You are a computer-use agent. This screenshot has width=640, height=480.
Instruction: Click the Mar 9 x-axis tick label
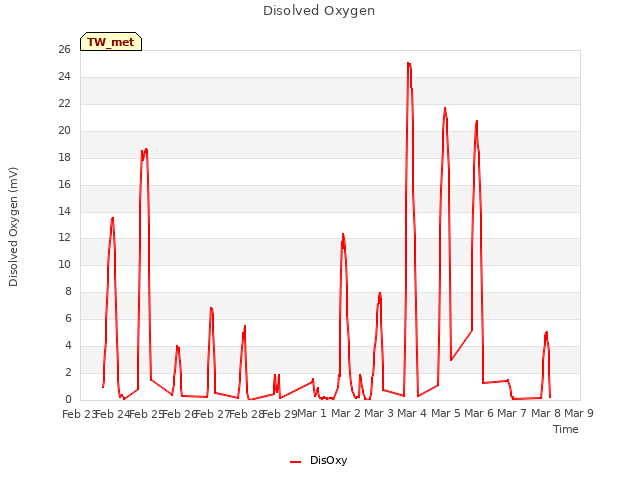(x=579, y=413)
